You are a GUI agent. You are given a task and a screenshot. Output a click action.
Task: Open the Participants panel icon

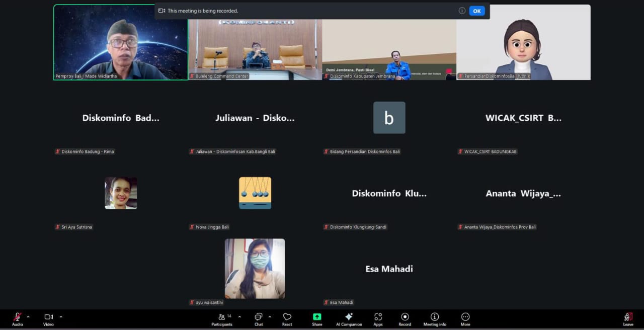coord(221,317)
